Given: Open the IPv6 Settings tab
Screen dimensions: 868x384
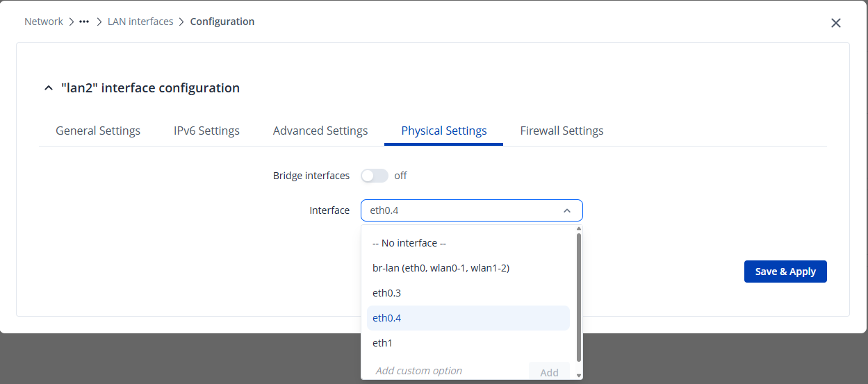Looking at the screenshot, I should [206, 131].
